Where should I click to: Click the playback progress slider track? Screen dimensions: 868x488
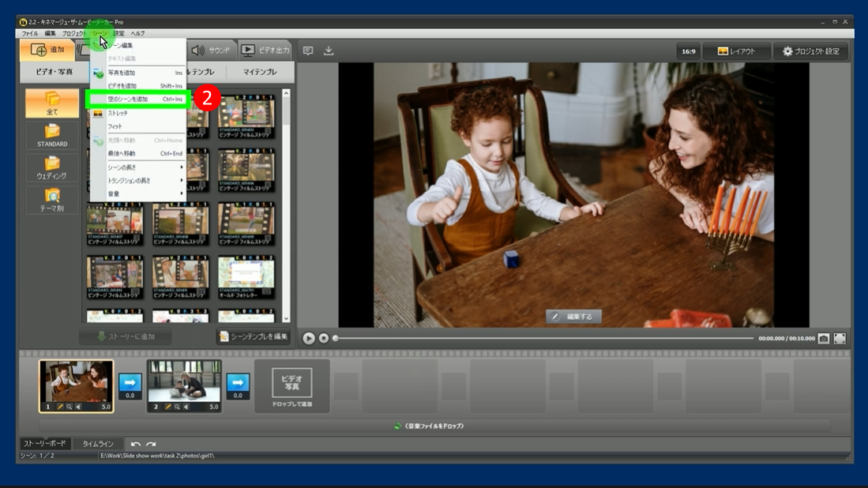pyautogui.click(x=543, y=338)
